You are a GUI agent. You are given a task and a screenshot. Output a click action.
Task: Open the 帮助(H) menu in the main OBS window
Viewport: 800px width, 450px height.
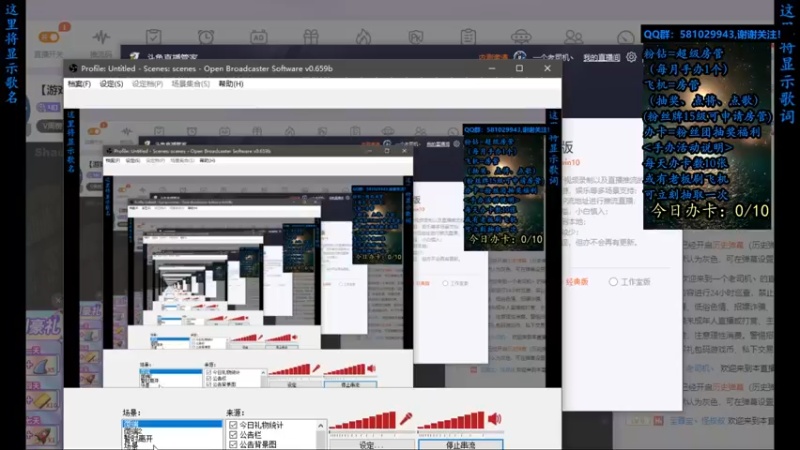click(231, 84)
